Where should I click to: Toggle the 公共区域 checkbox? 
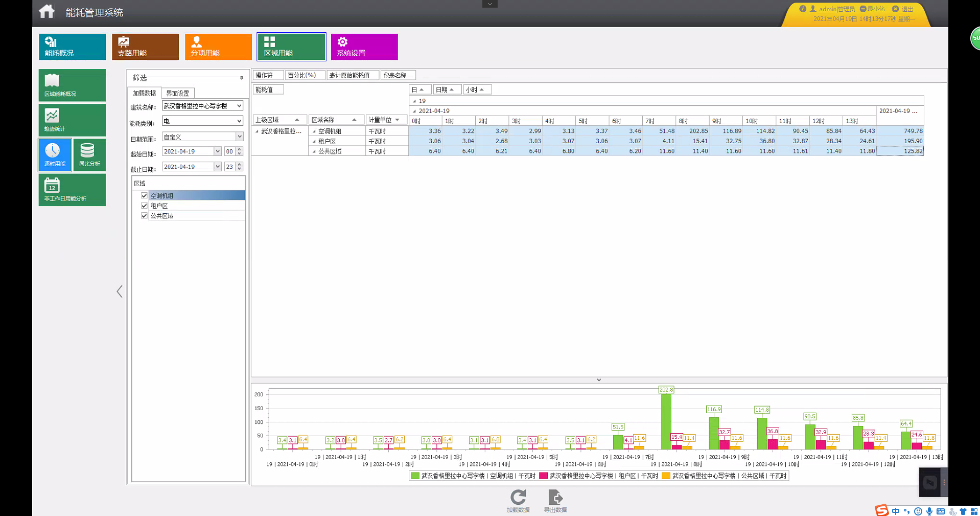145,216
